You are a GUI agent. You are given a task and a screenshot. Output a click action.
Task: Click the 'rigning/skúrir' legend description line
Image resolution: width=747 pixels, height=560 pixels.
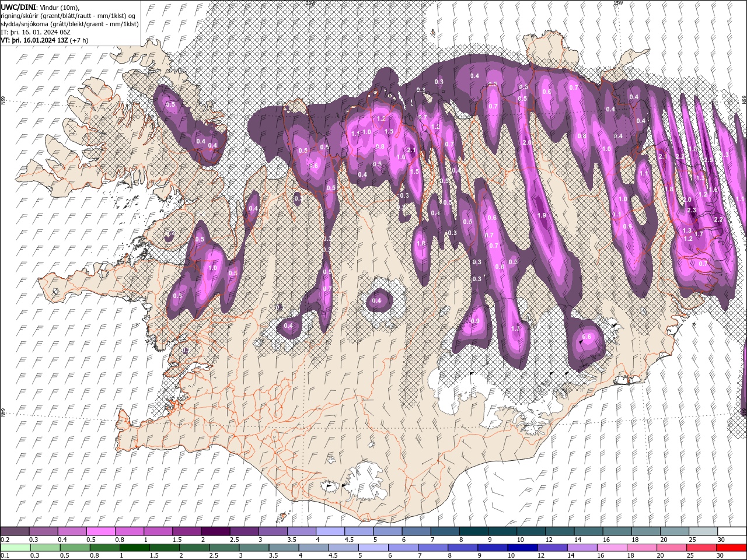tap(68, 15)
